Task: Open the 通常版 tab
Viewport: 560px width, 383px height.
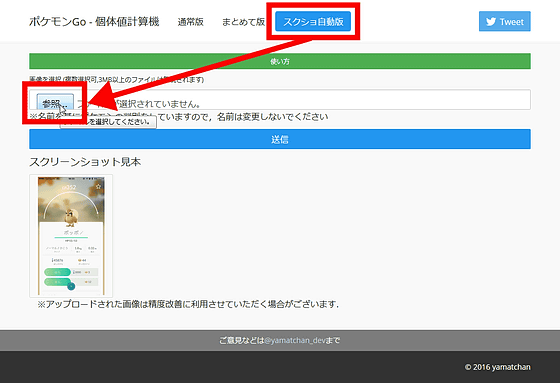Action: coord(190,22)
